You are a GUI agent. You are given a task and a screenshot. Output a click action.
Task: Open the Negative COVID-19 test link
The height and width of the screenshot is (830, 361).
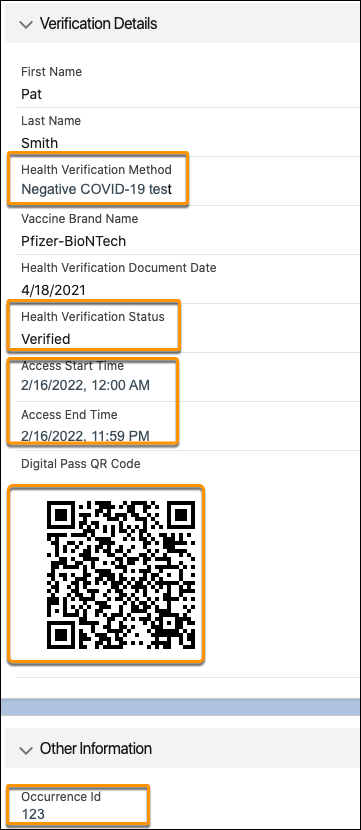(96, 189)
